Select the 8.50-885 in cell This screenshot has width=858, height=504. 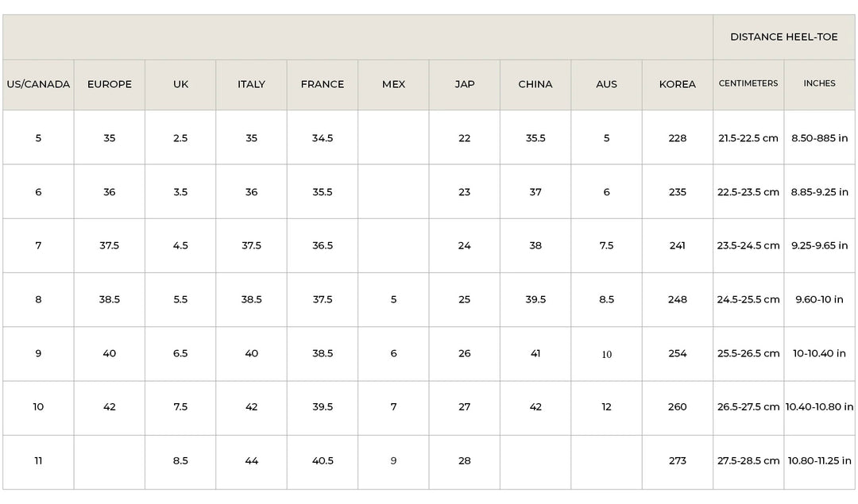pyautogui.click(x=819, y=138)
